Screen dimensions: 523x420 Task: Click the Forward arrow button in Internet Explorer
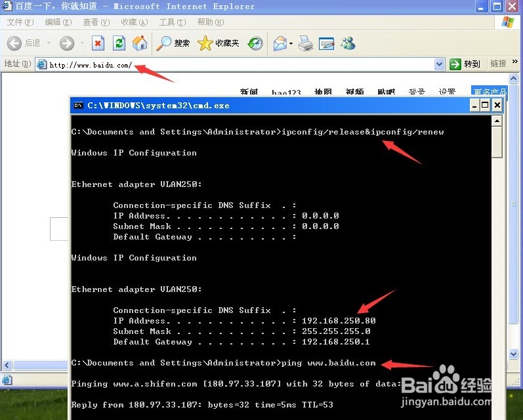point(67,43)
